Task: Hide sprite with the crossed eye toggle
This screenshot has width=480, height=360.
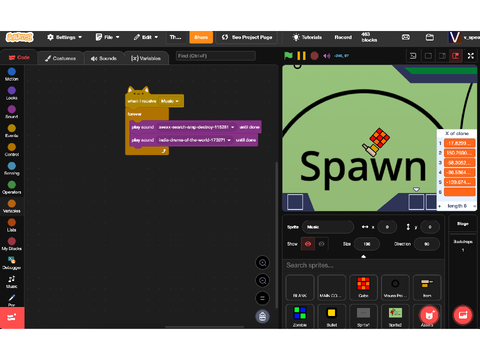Action: (321, 244)
